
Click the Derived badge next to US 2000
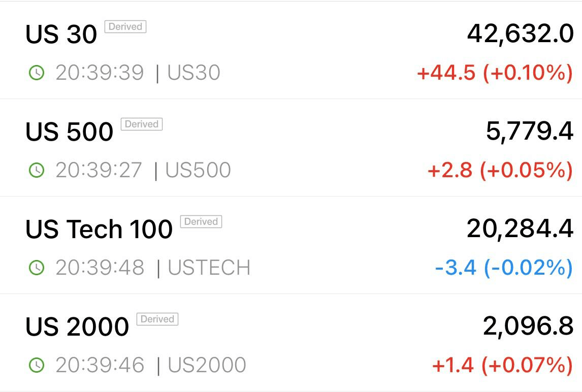157,319
